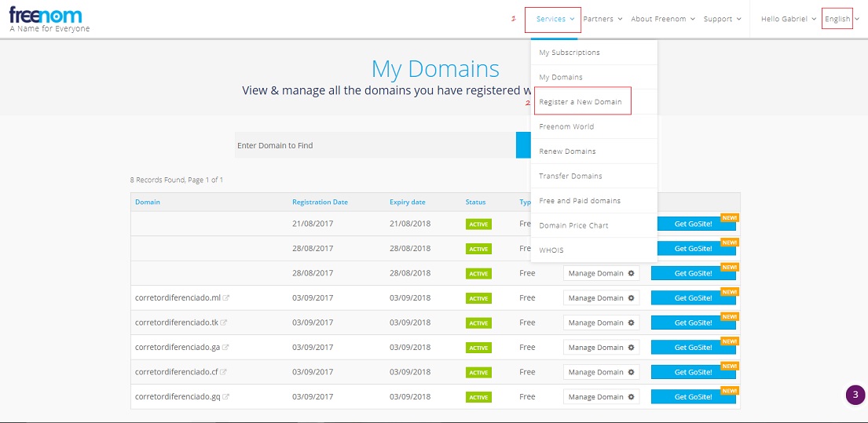Open corretordiferenciado.tk domain link
Viewport: 868px width, 423px height.
tap(177, 323)
